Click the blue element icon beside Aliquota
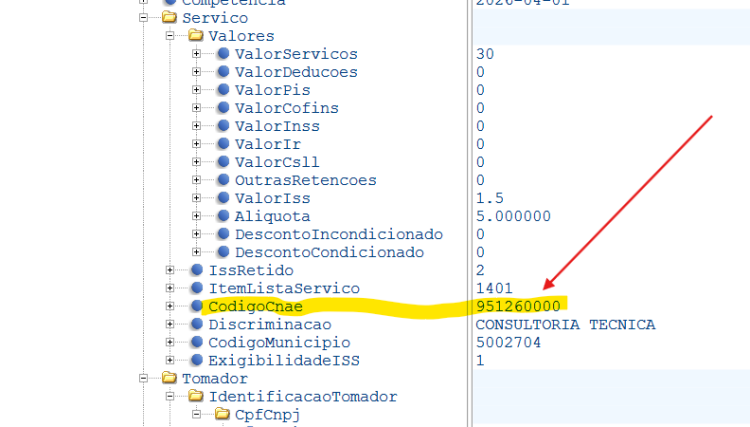Image resolution: width=750 pixels, height=427 pixels. tap(223, 216)
